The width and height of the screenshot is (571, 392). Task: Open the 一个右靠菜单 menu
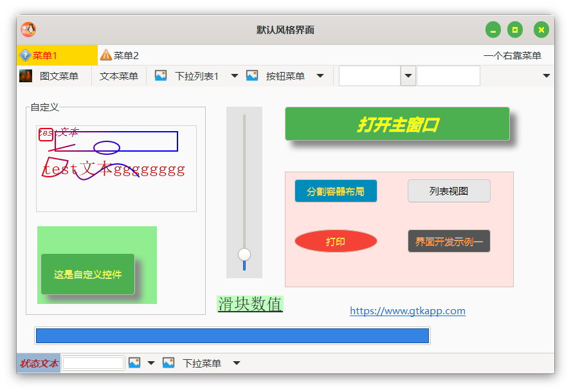[512, 55]
